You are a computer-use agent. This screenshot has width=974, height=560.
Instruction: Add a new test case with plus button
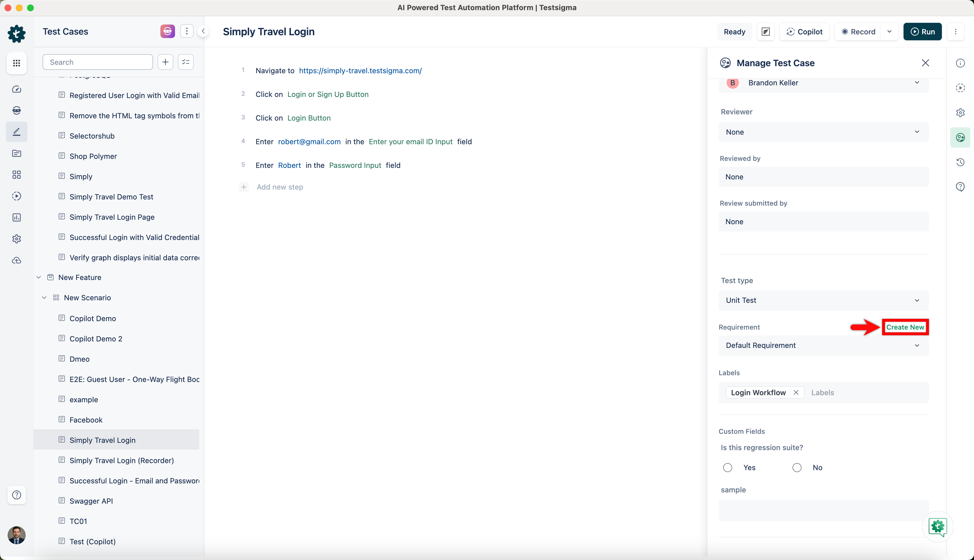(165, 62)
